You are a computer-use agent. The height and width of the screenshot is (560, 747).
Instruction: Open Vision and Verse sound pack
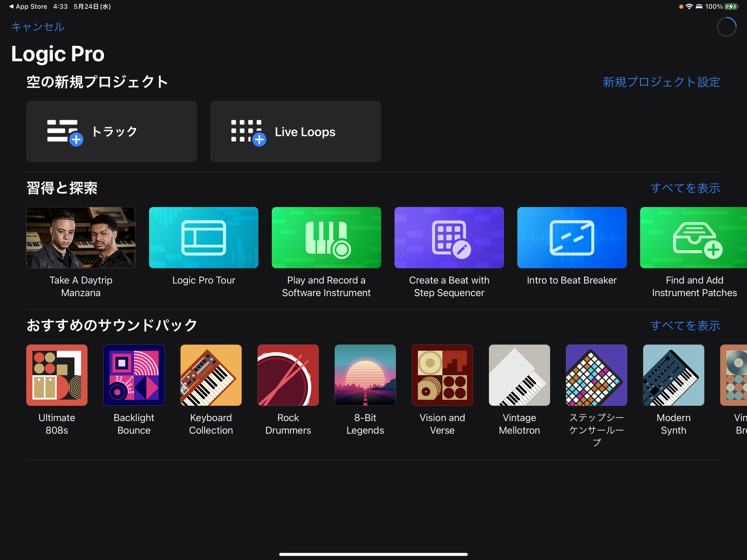point(442,375)
